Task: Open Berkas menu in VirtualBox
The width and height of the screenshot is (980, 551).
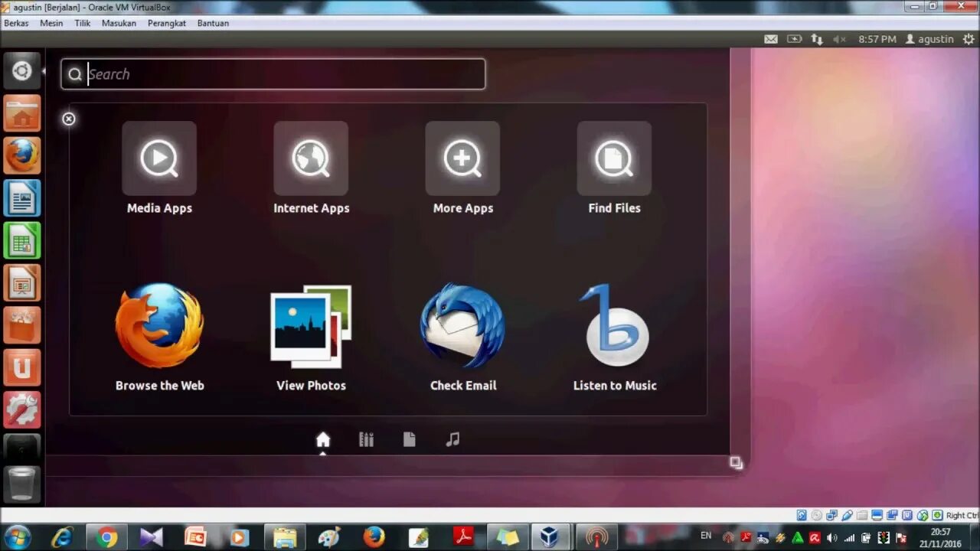Action: [x=16, y=23]
